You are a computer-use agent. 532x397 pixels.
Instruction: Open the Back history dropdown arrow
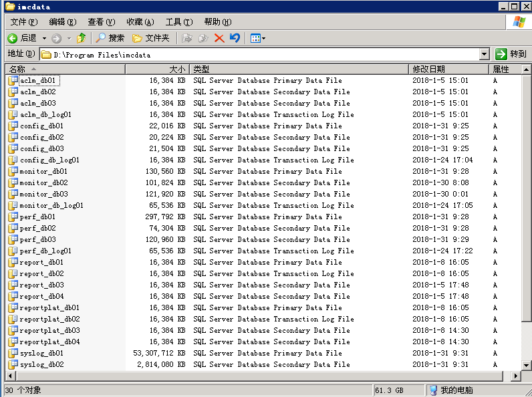click(45, 38)
